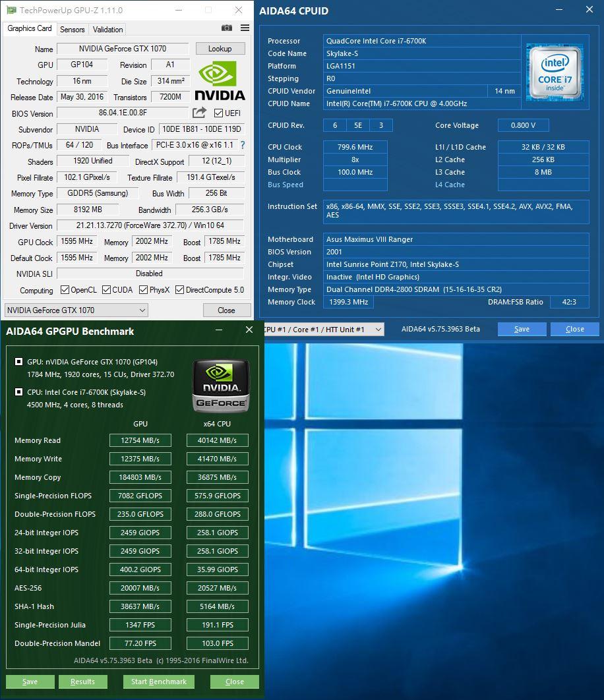Click the DRAM:FSB Ratio value 42:3
Viewport: 604px width, 700px height.
coord(569,302)
